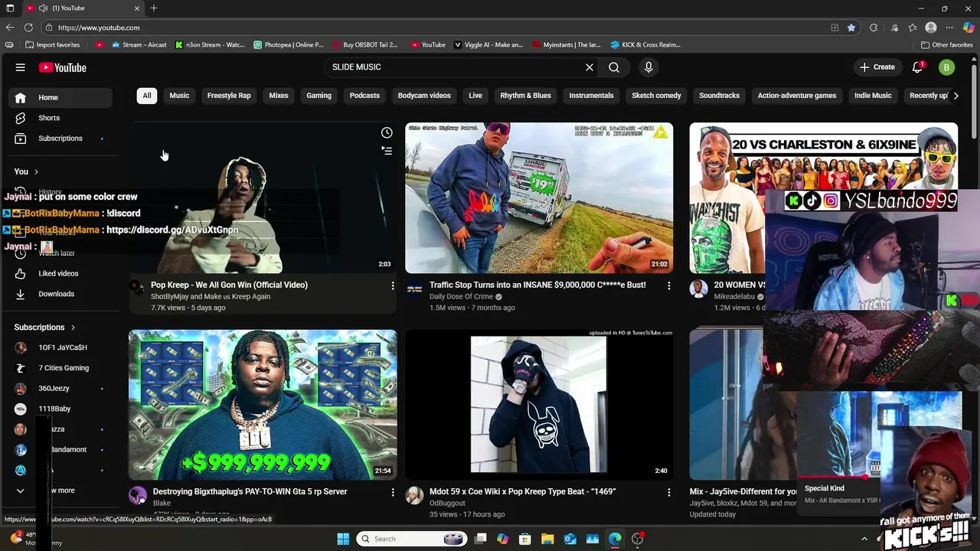Add Pop Kreep video to queue

tap(387, 151)
